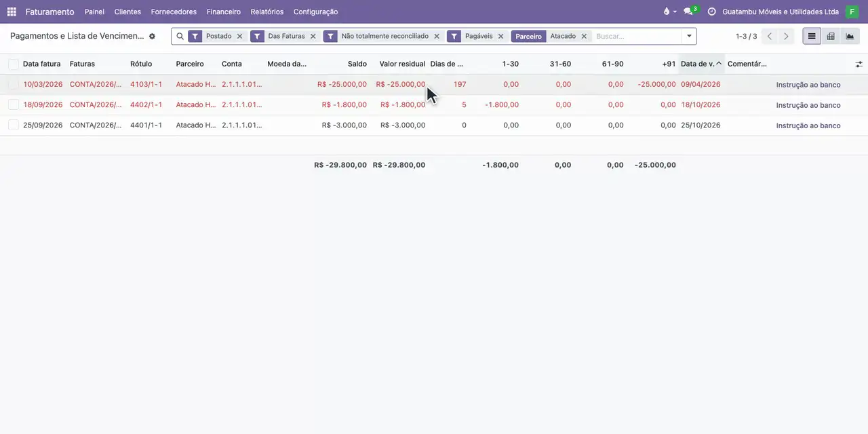The height and width of the screenshot is (434, 868).
Task: Remove the Pagáveis filter
Action: [500, 37]
